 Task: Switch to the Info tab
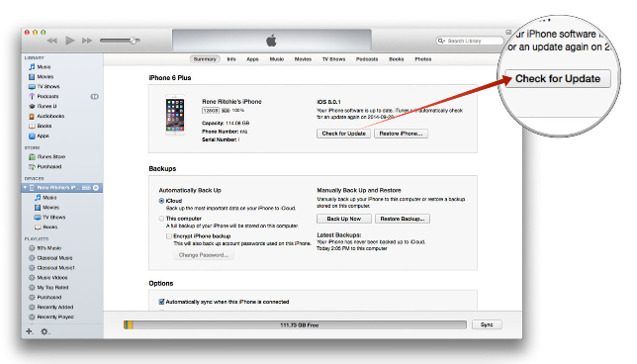(231, 59)
